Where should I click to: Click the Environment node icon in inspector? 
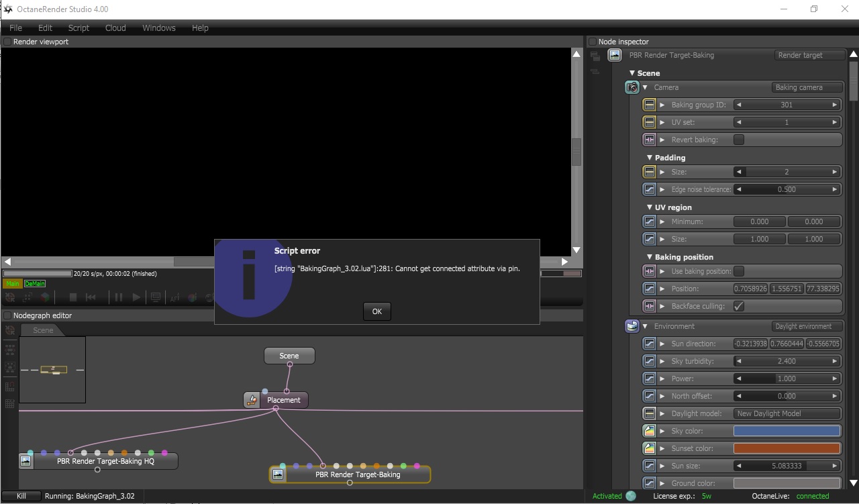(x=631, y=326)
